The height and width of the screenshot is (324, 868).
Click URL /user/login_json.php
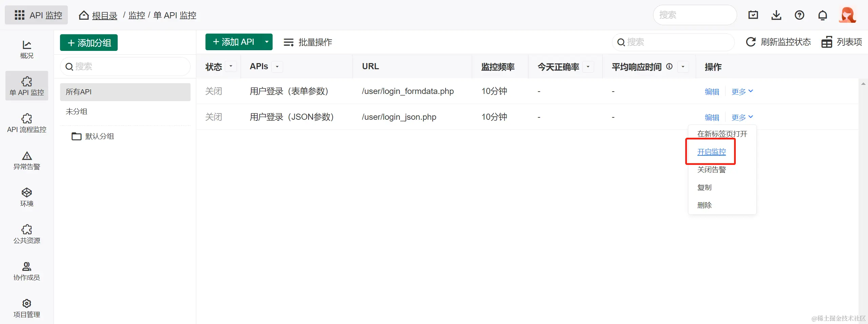399,117
